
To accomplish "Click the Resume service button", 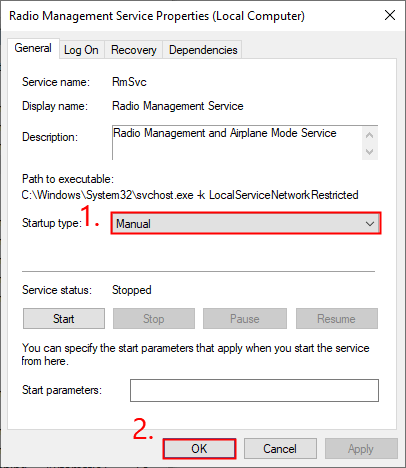I will pos(337,319).
